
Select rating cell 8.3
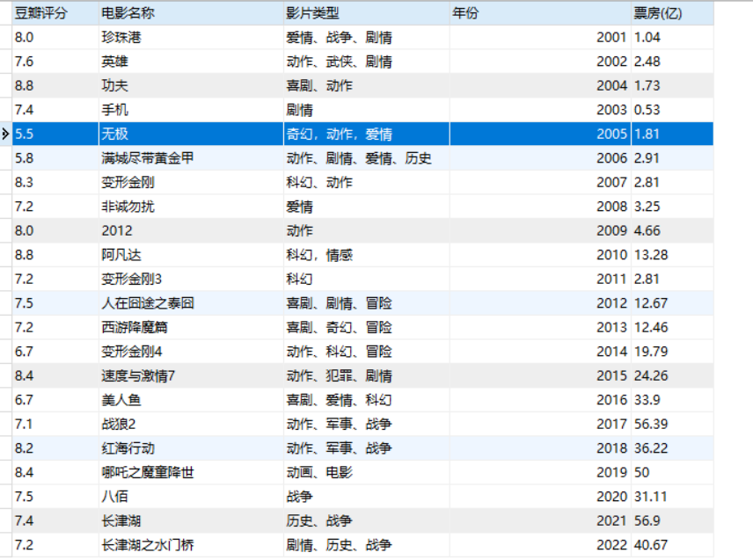coord(55,182)
